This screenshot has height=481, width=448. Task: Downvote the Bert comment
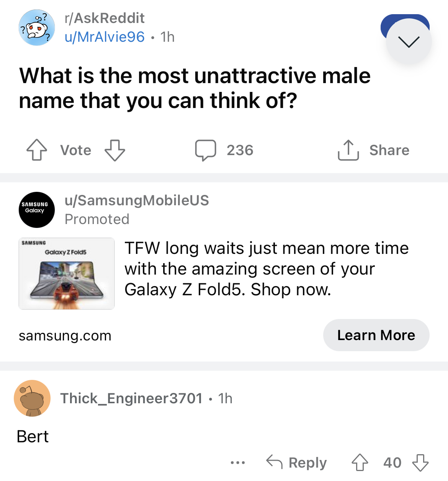click(420, 462)
